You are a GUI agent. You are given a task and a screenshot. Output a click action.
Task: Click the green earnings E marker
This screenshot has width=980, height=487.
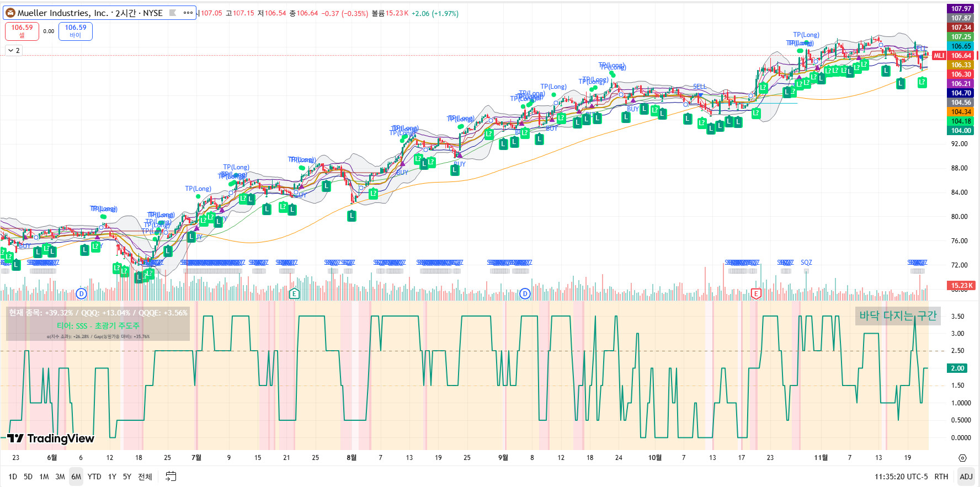pos(294,293)
